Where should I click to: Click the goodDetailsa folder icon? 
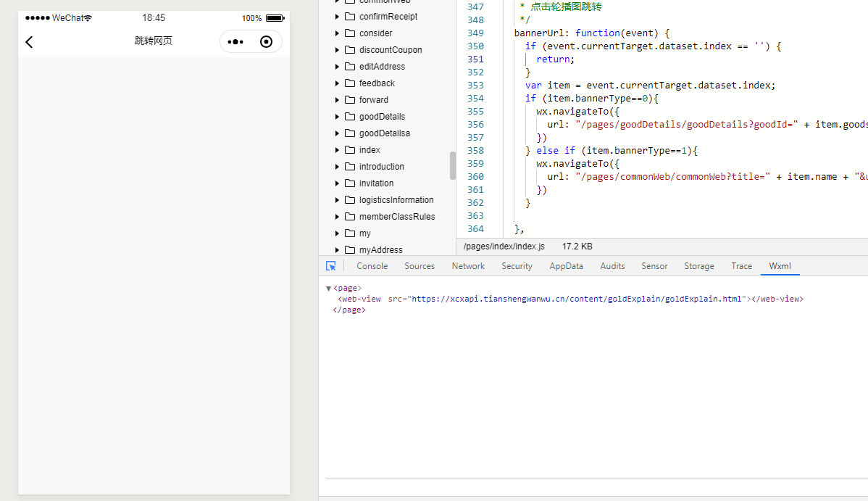click(350, 133)
